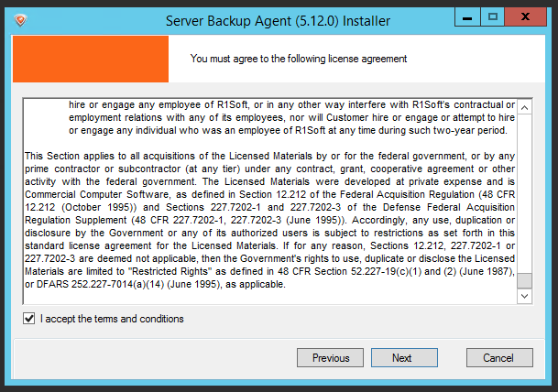Viewport: 558px width, 392px height.
Task: Click the license scrollbar down arrow
Action: coord(524,296)
